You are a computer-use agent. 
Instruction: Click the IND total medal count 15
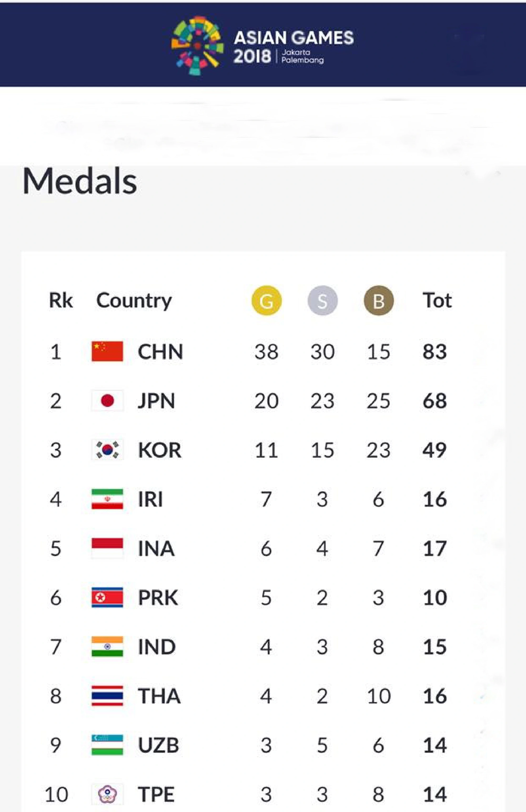[435, 647]
